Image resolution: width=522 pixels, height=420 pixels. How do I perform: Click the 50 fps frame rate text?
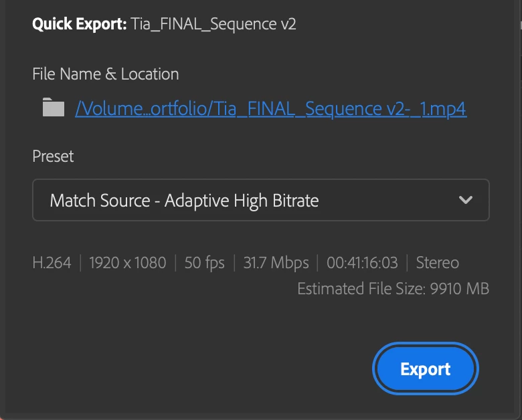(204, 263)
